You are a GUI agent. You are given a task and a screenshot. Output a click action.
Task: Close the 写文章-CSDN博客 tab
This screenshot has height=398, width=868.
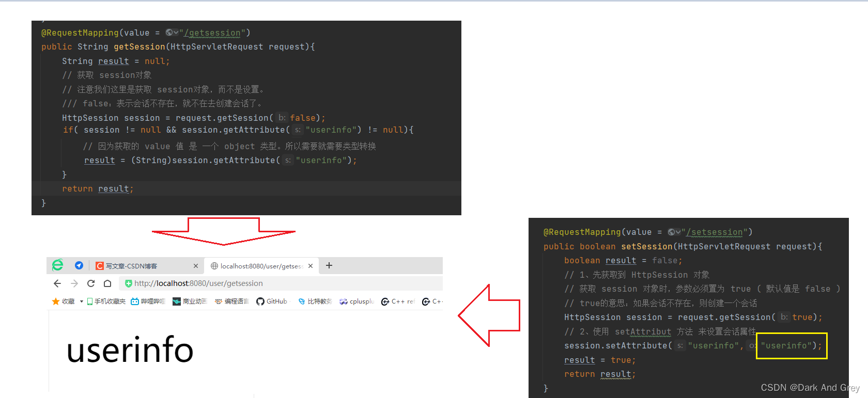pyautogui.click(x=196, y=266)
